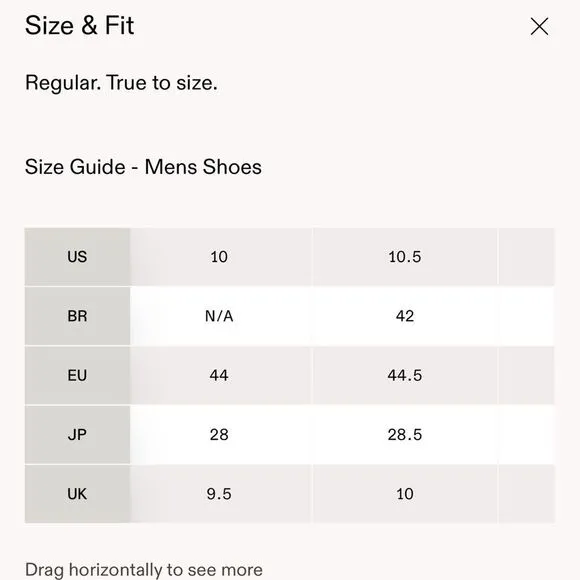The width and height of the screenshot is (580, 580).
Task: Click the US size 10 cell
Action: [221, 257]
